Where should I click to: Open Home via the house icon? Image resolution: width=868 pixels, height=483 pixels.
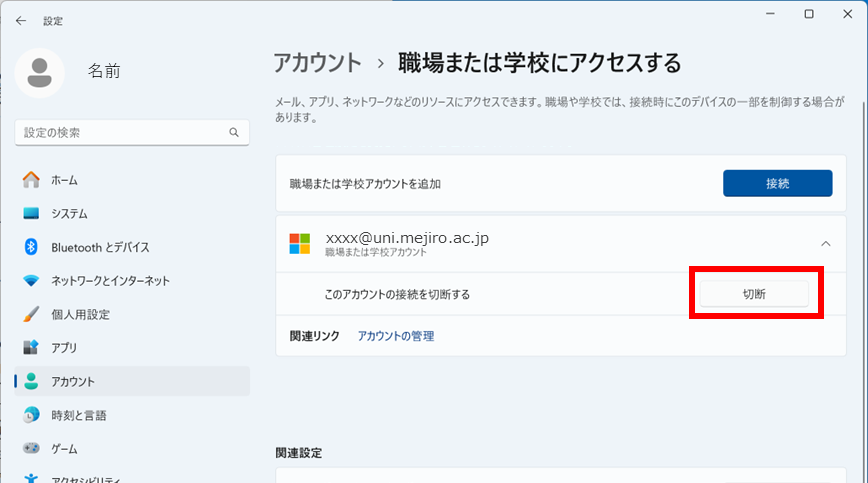coord(31,180)
